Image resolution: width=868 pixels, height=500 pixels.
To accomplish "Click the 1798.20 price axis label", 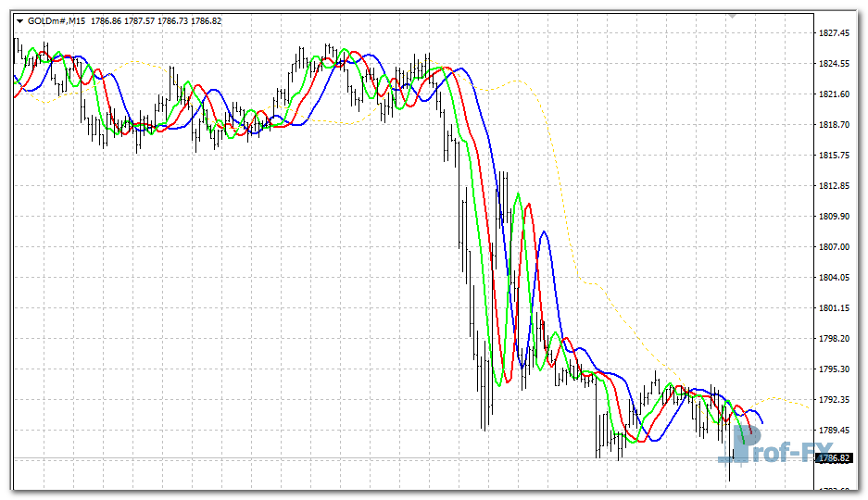I will pyautogui.click(x=834, y=339).
